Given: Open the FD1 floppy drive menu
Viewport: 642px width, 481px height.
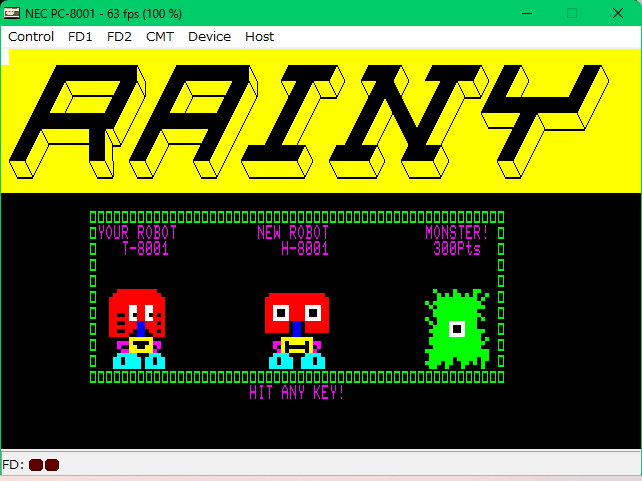Looking at the screenshot, I should tap(80, 36).
